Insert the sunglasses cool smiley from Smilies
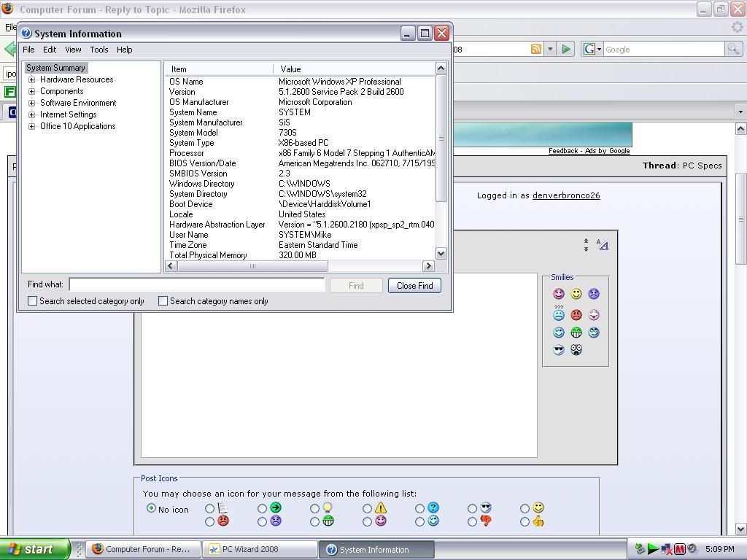The width and height of the screenshot is (747, 560). point(559,350)
